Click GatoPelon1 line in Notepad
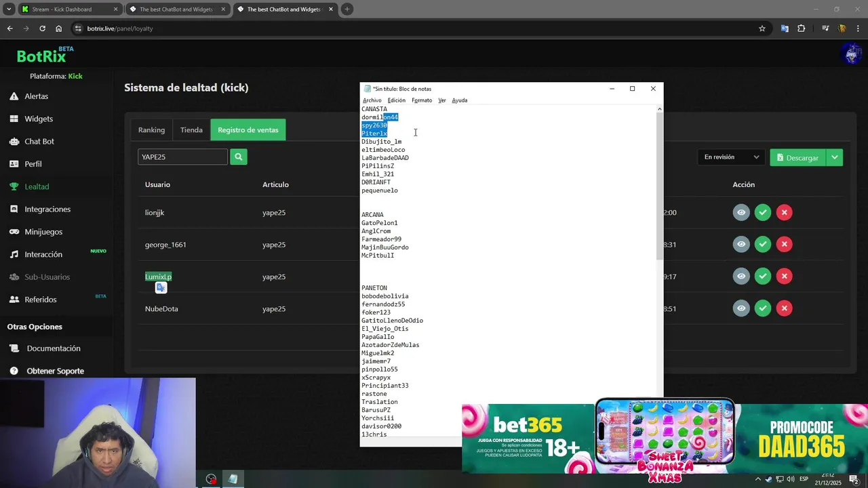Image resolution: width=868 pixels, height=488 pixels. point(380,223)
